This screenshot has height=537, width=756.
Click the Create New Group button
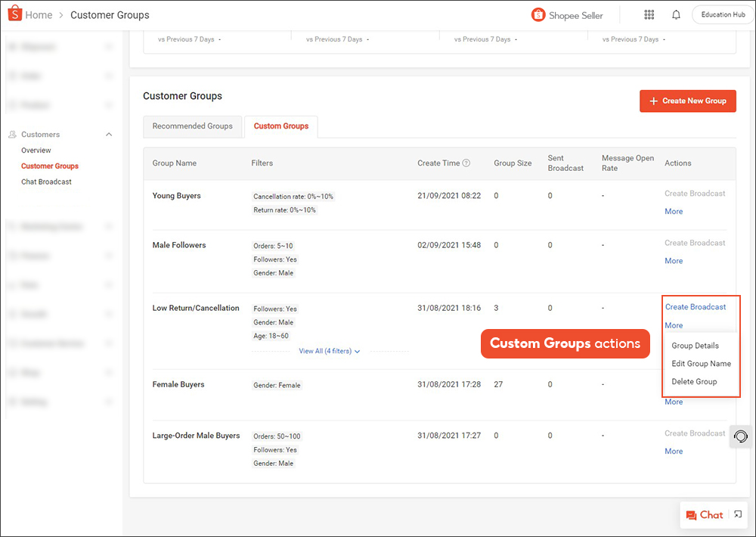click(x=687, y=101)
